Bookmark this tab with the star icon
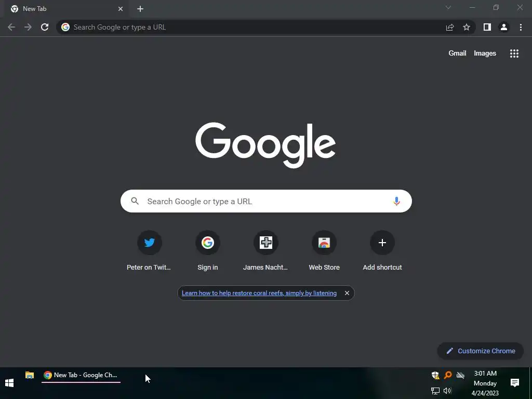 [x=467, y=27]
